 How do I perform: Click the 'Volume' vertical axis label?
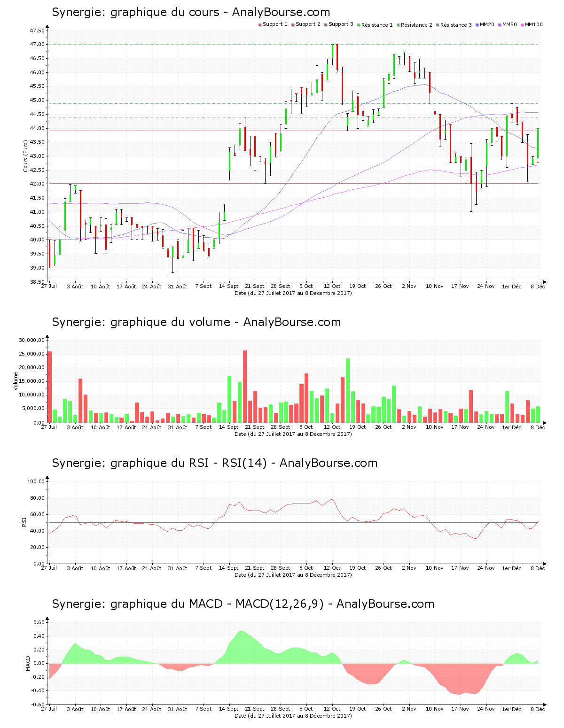pos(16,381)
